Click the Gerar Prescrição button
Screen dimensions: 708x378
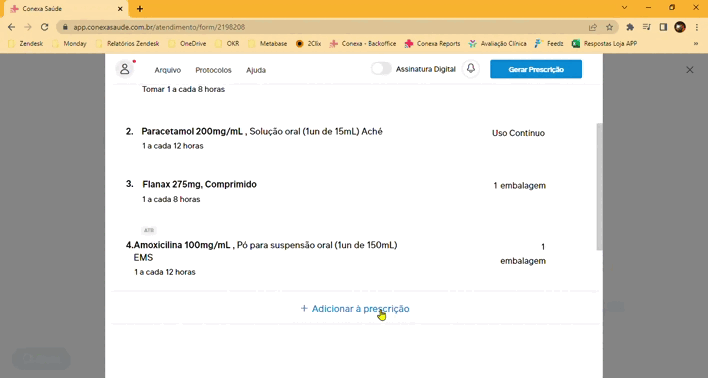536,69
